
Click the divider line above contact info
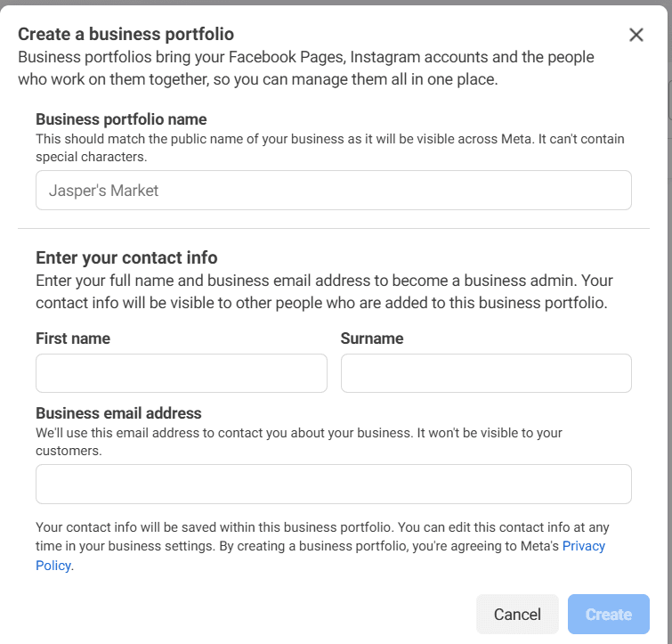point(333,229)
